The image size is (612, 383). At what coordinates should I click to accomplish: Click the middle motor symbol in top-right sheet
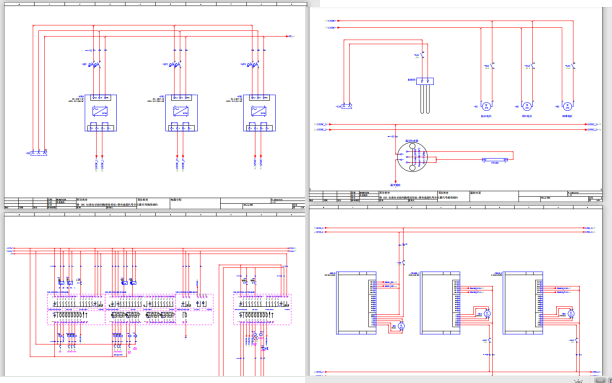point(527,106)
